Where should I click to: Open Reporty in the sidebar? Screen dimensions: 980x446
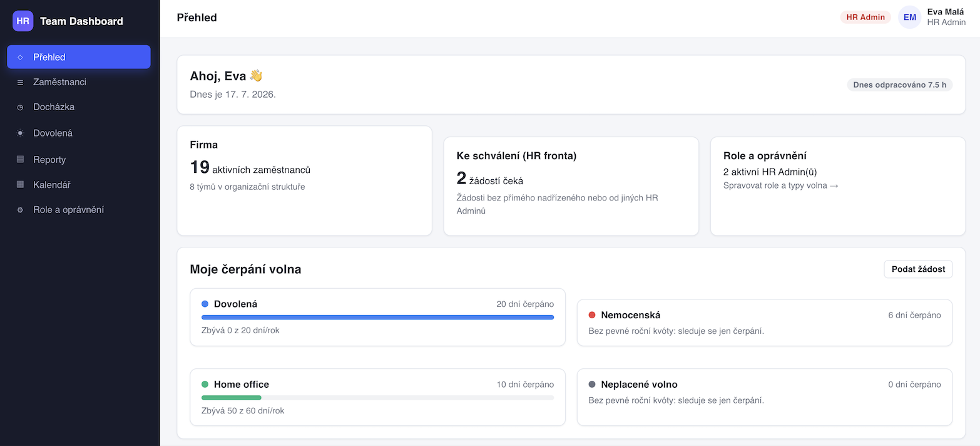(79, 159)
